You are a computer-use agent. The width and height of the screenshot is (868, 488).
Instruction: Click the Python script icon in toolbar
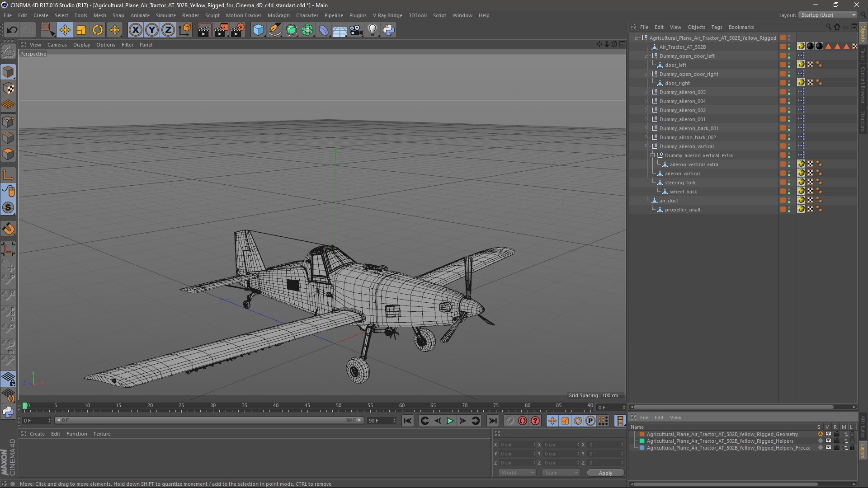[389, 30]
